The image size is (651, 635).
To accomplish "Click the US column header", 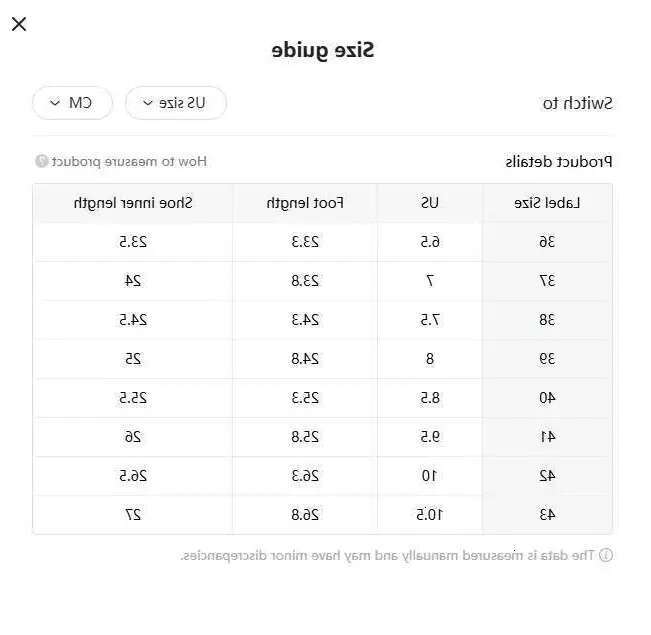I will [430, 203].
